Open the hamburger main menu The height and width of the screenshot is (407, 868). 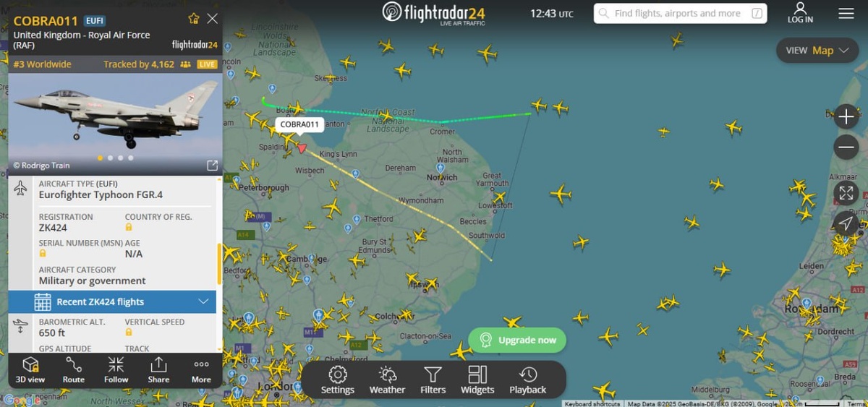click(846, 14)
